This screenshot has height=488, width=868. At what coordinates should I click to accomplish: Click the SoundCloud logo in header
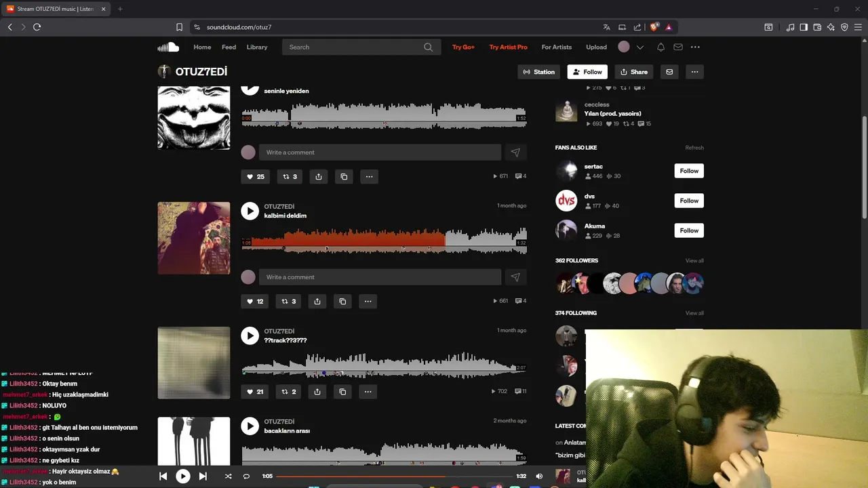[168, 47]
